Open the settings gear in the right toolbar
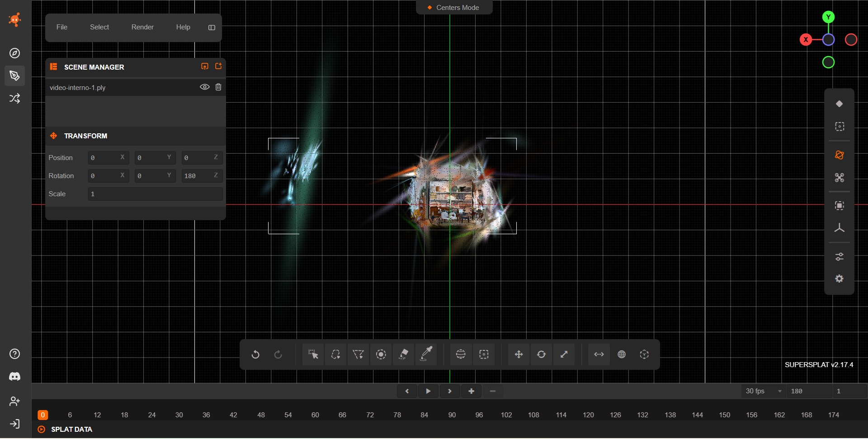The image size is (868, 439). pyautogui.click(x=839, y=279)
